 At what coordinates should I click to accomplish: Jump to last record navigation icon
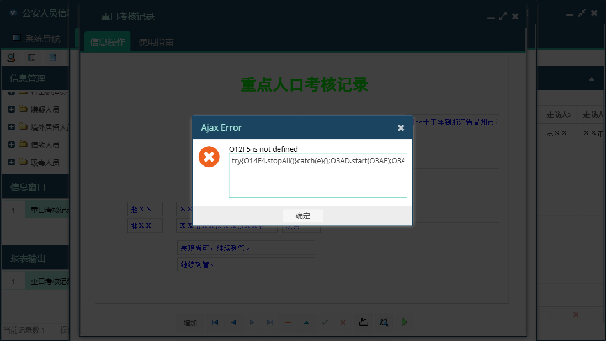270,322
